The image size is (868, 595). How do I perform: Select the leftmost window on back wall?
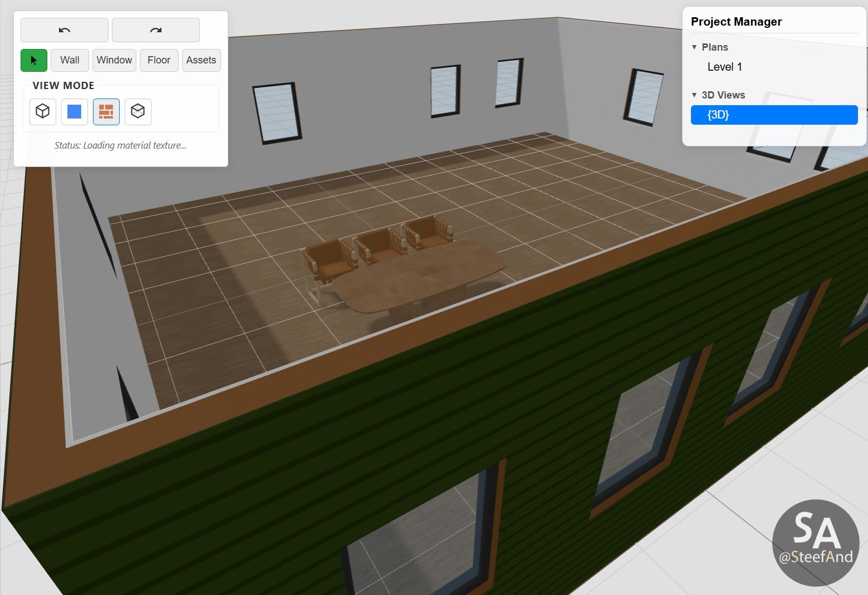point(277,114)
